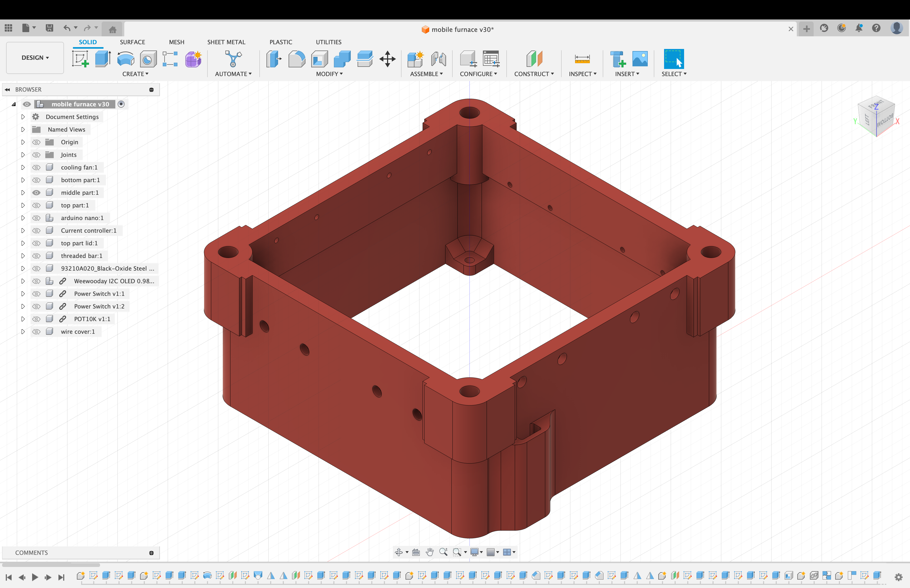The height and width of the screenshot is (588, 910).
Task: Select the Insert Image/Canvas tool
Action: pyautogui.click(x=640, y=59)
